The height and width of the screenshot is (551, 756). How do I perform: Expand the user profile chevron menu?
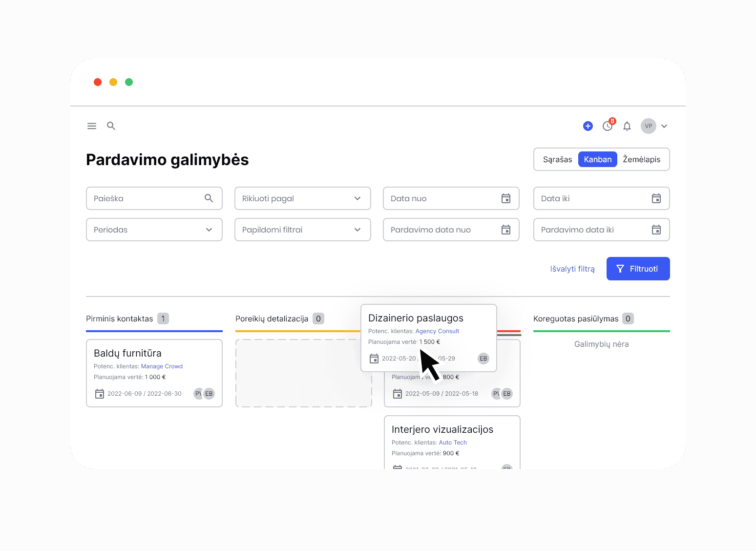(x=664, y=126)
